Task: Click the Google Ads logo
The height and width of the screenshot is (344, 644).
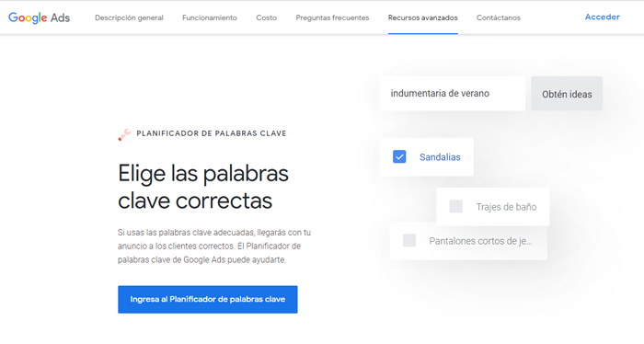Action: 39,17
